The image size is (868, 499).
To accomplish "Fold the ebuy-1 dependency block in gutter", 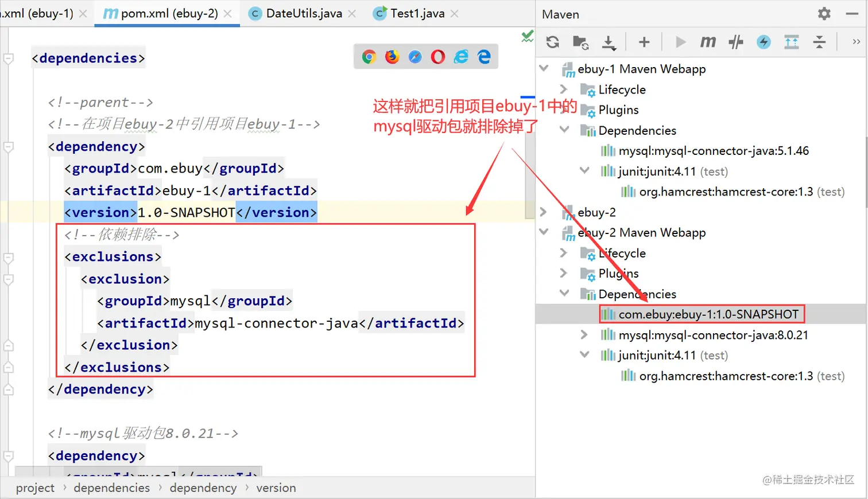I will pyautogui.click(x=9, y=147).
